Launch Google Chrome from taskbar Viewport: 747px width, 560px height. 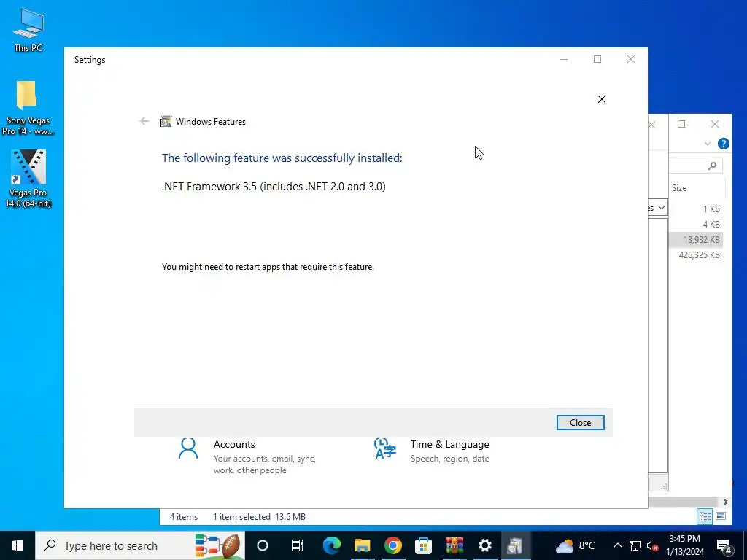pos(393,545)
